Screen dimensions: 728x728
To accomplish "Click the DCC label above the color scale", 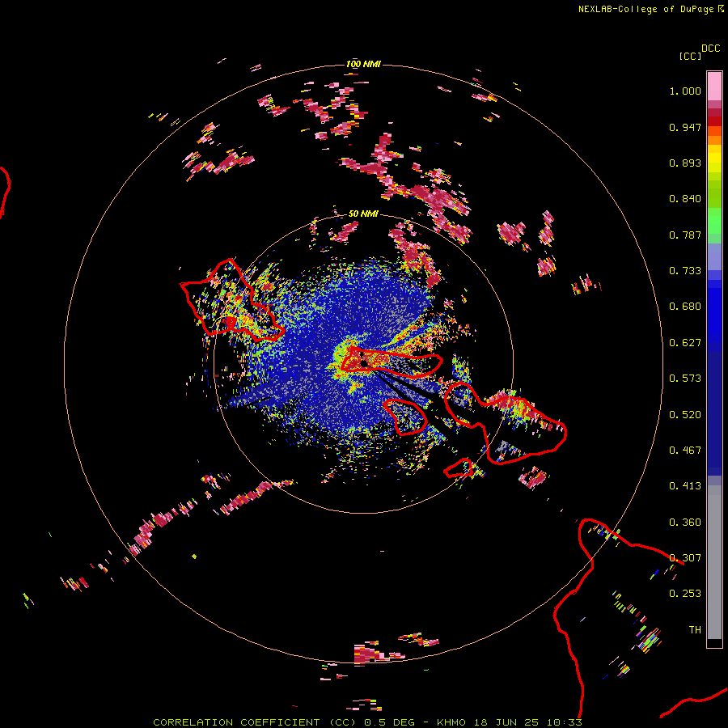I will (x=711, y=49).
